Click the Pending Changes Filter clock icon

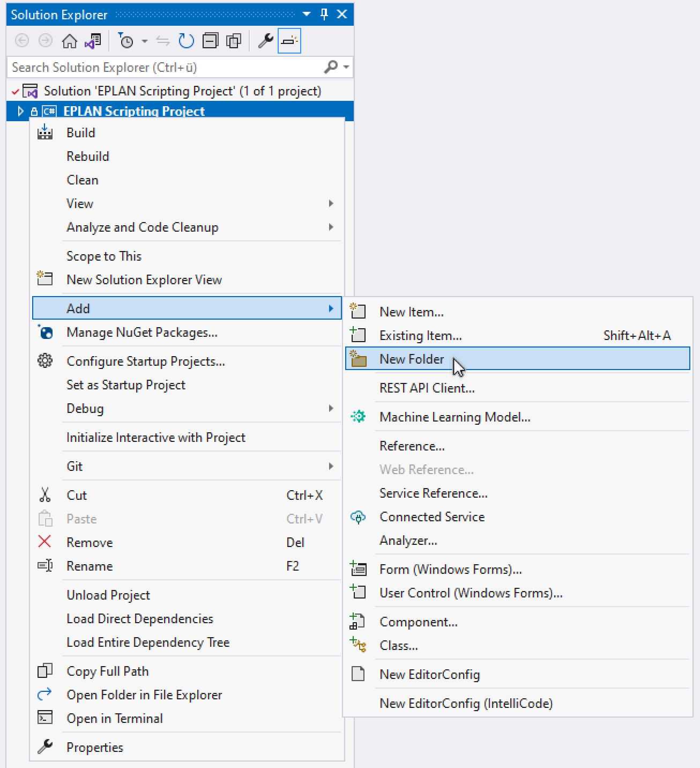pos(126,41)
